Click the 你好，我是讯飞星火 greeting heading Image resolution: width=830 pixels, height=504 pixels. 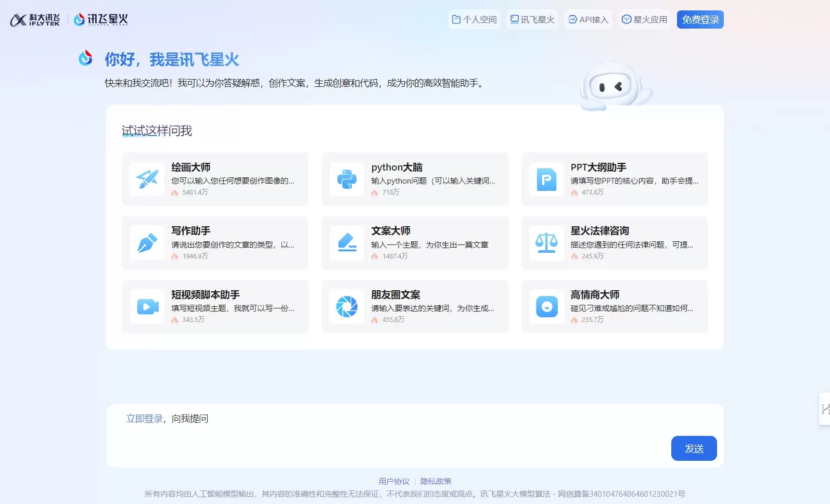tap(172, 59)
